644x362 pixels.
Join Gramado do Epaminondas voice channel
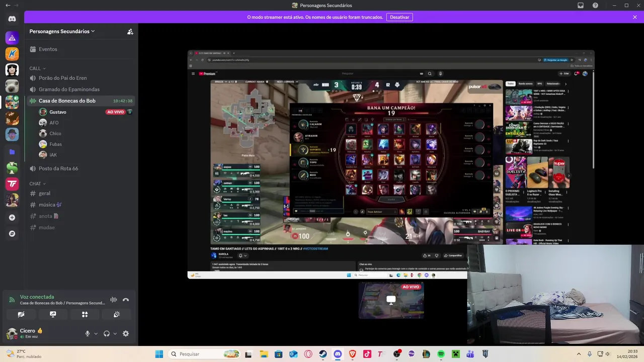pyautogui.click(x=80, y=89)
